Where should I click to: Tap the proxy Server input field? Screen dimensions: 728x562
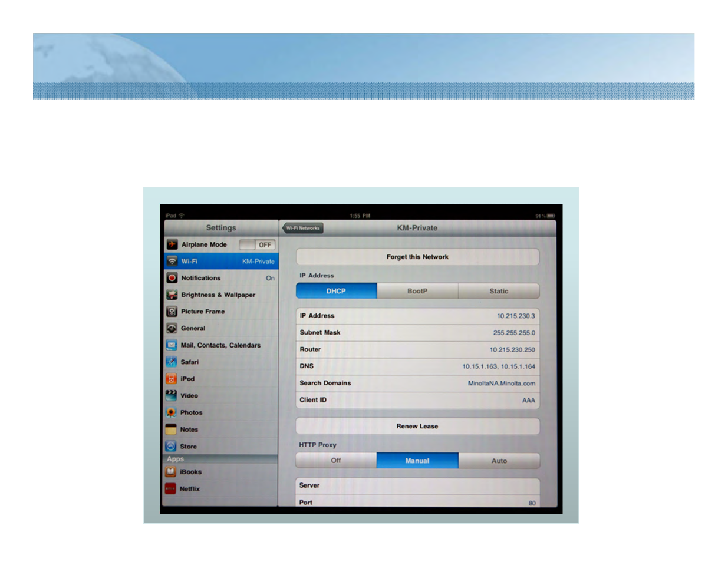coord(417,485)
